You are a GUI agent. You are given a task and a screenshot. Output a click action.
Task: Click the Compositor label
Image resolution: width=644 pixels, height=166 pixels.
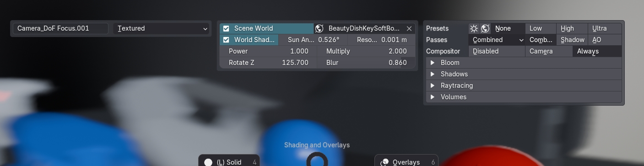coord(443,51)
